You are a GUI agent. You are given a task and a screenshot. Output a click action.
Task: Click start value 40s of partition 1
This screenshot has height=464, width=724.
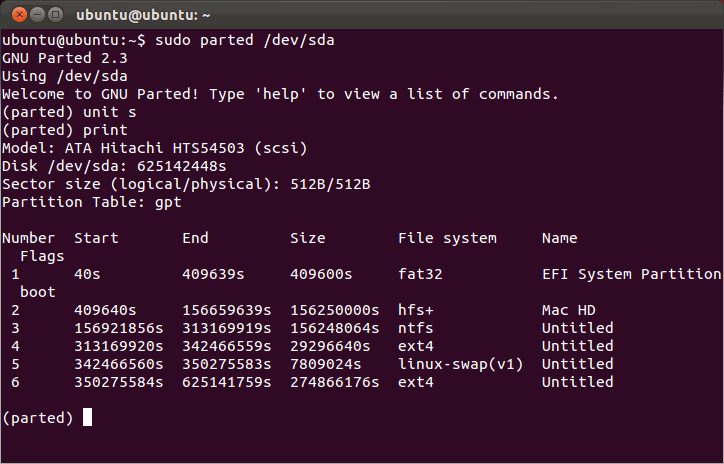(87, 274)
